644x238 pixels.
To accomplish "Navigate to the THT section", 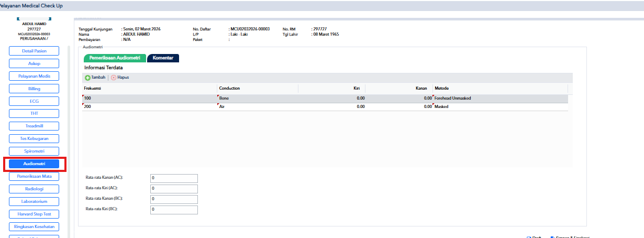I will coord(34,113).
